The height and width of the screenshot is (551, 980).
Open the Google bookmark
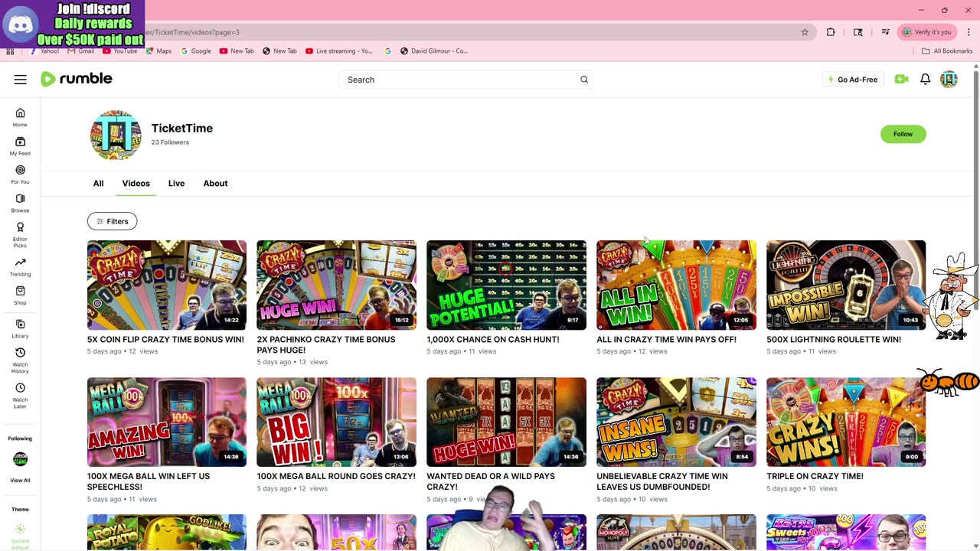196,51
